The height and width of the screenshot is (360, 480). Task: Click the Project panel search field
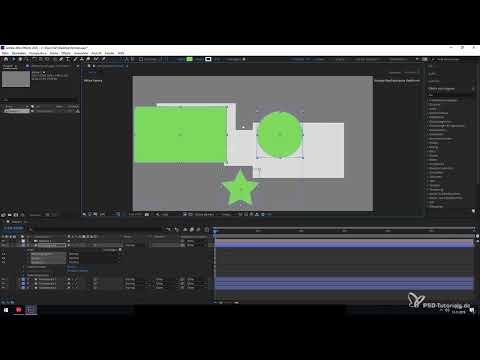pos(39,99)
